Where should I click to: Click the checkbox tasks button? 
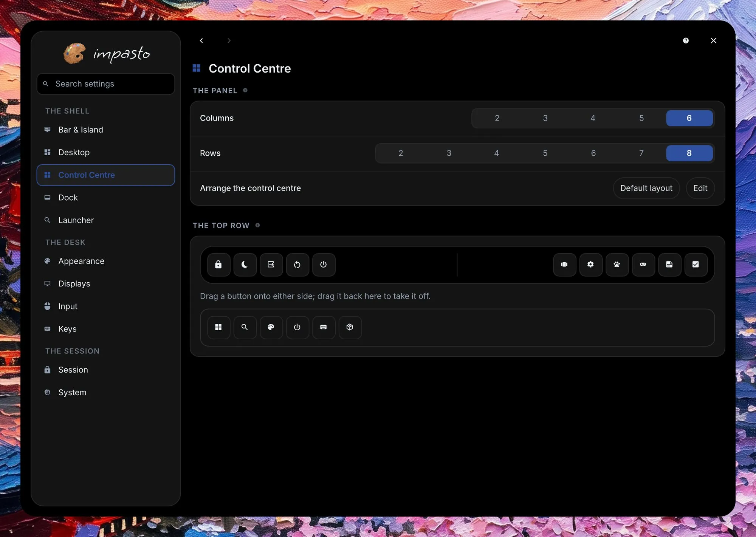[696, 265]
